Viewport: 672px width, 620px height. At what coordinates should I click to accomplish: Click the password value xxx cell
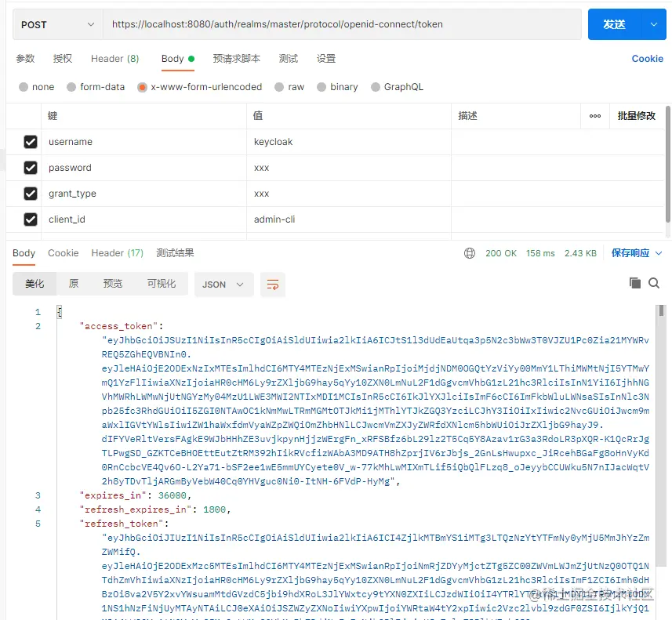tap(349, 168)
